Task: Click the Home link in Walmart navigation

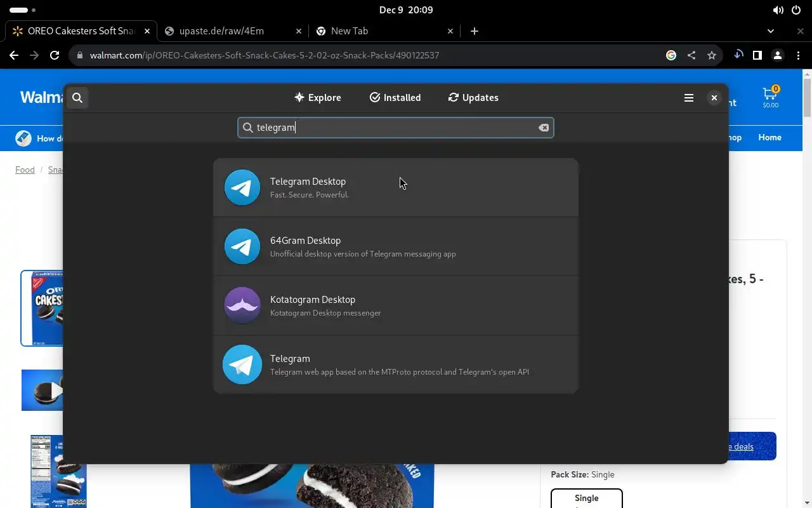Action: tap(769, 137)
